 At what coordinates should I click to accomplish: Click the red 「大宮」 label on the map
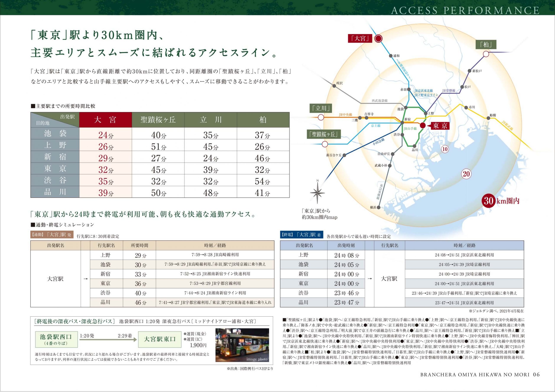[360, 38]
